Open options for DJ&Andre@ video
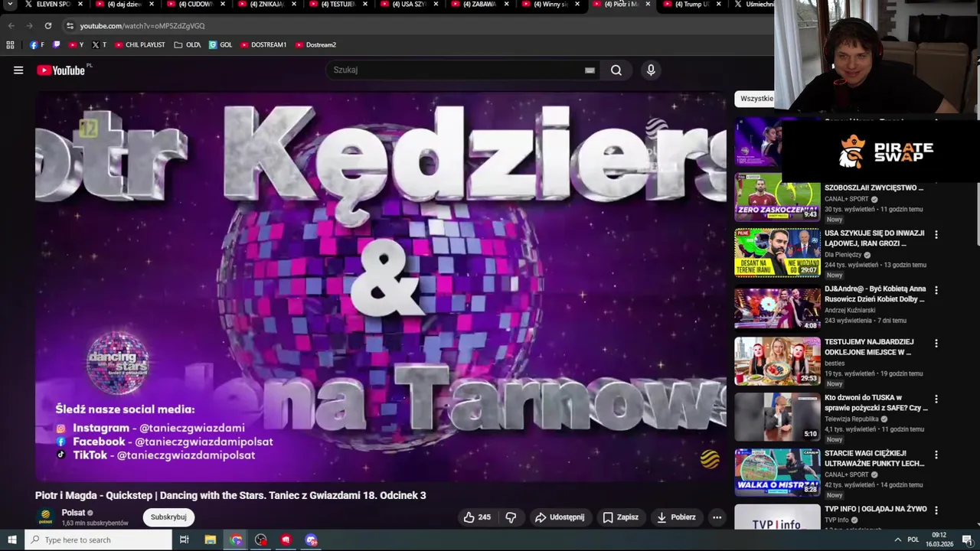Viewport: 980px width, 551px height. pyautogui.click(x=936, y=291)
